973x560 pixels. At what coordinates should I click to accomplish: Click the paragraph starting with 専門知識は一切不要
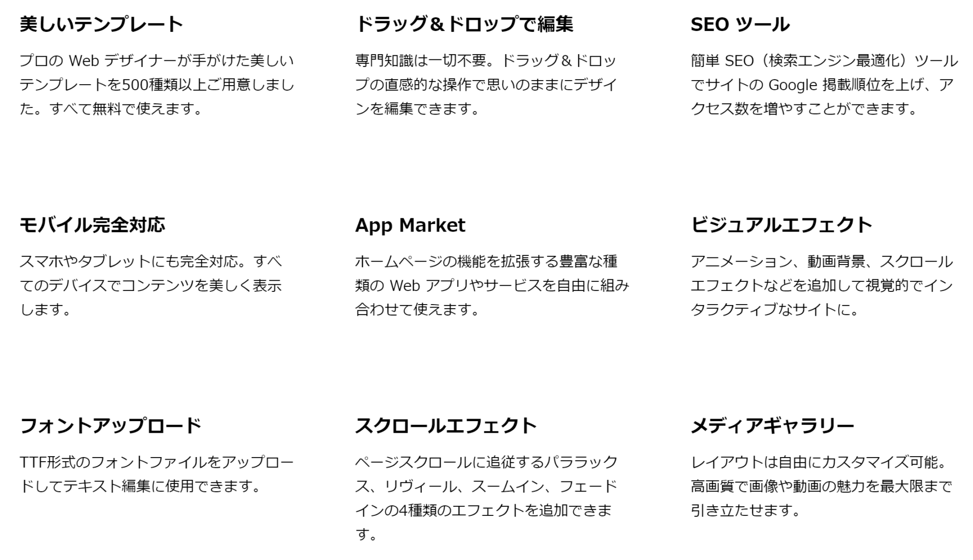pyautogui.click(x=485, y=85)
